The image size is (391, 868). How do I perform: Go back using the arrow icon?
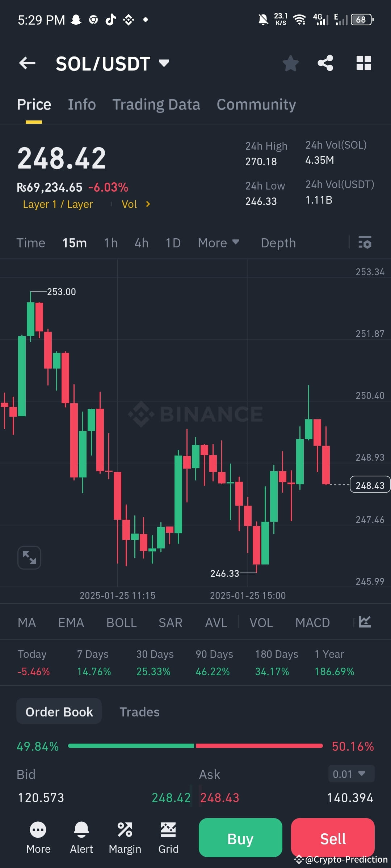tap(27, 63)
